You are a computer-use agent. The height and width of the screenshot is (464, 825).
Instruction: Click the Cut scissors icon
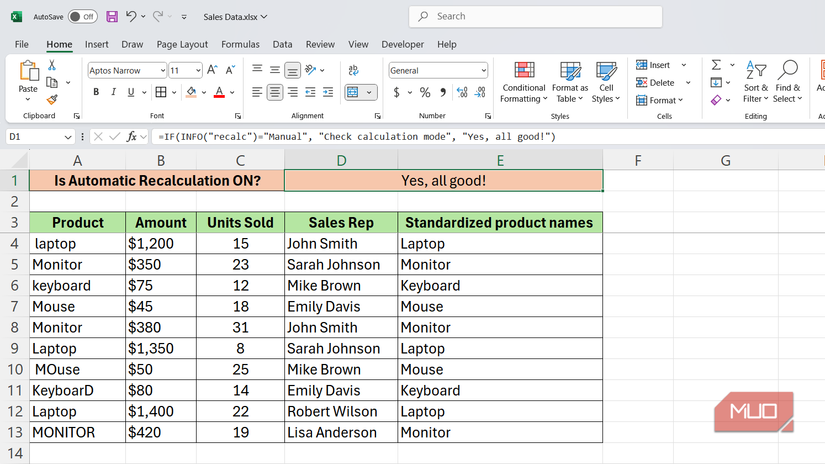click(x=52, y=65)
